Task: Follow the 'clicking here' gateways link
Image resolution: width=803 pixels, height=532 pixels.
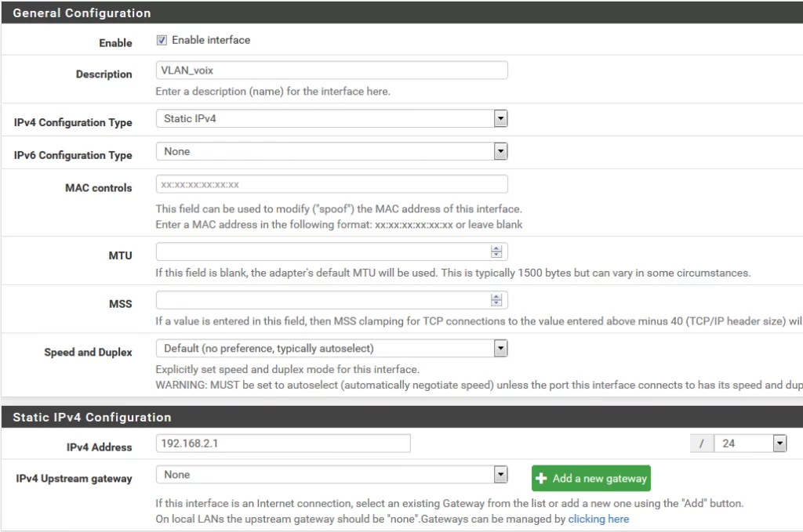Action: coord(598,519)
